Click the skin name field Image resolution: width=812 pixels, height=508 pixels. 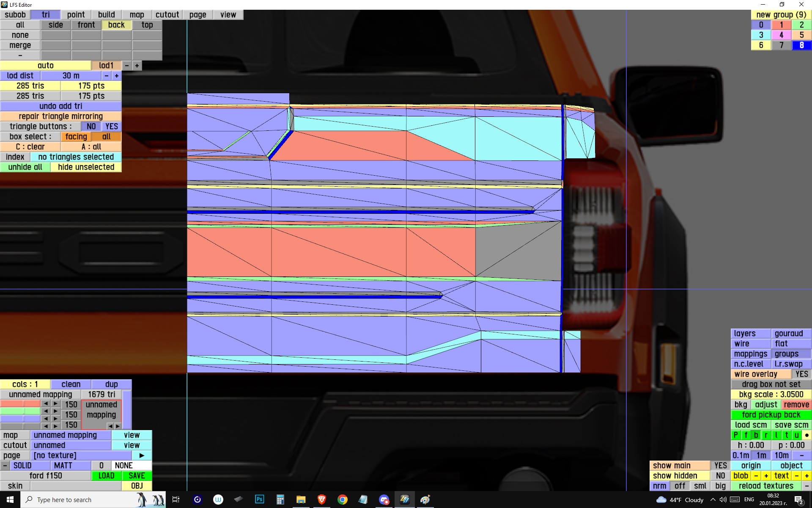76,486
